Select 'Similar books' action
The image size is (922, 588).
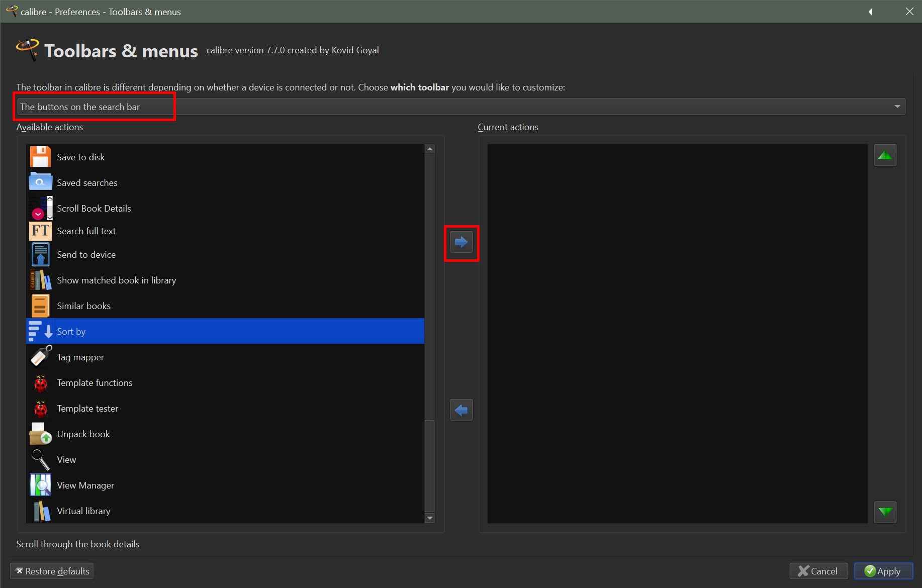click(x=225, y=306)
